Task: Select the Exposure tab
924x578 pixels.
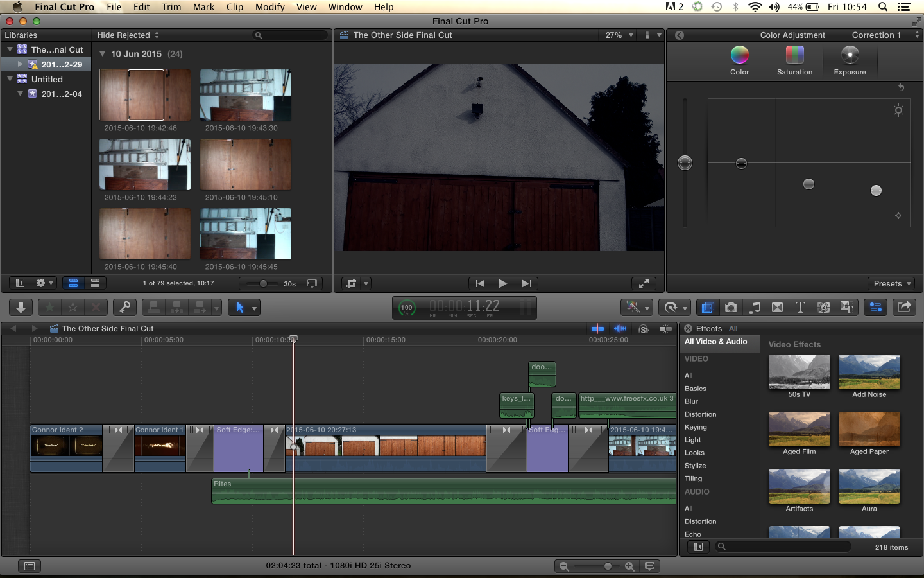Action: pos(850,60)
